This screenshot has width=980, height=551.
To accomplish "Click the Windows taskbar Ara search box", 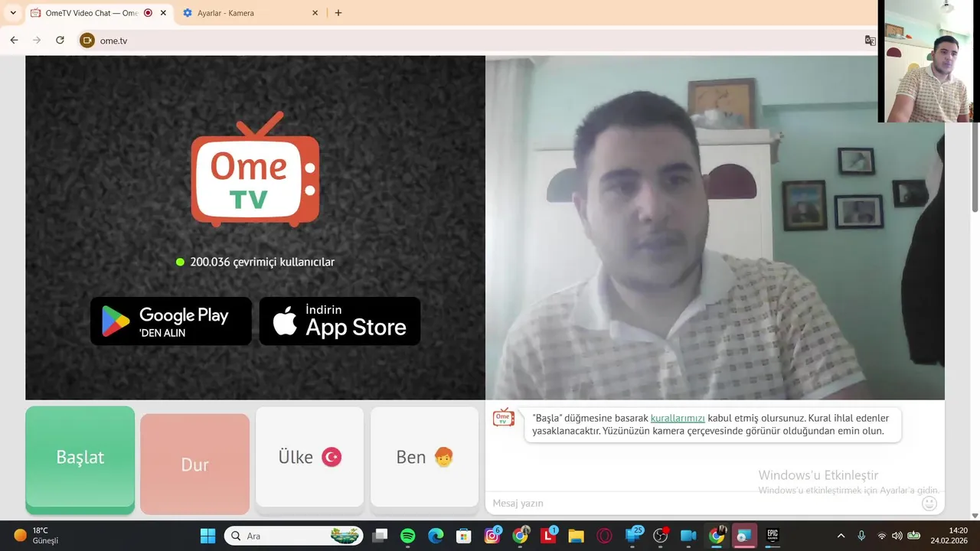I will [294, 536].
